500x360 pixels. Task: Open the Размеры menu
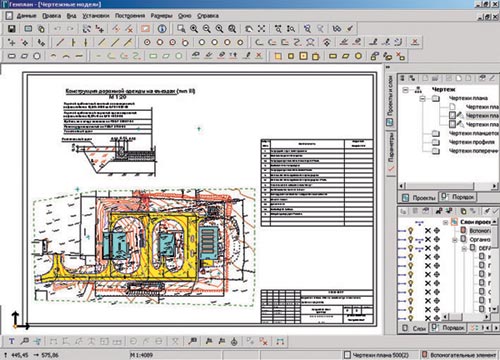coord(161,16)
